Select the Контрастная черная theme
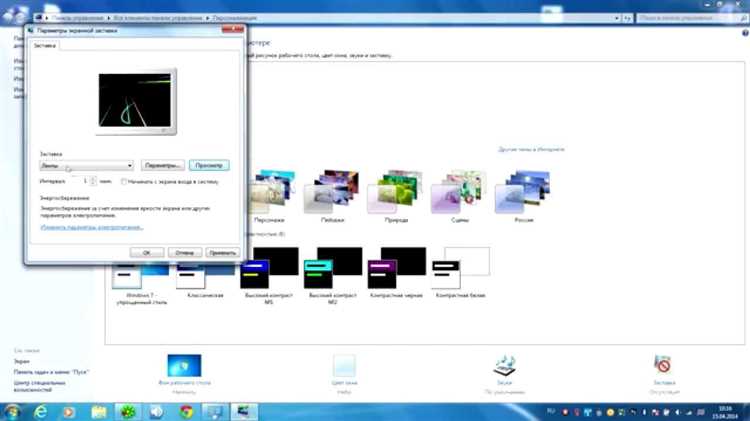The height and width of the screenshot is (421, 750). click(397, 273)
